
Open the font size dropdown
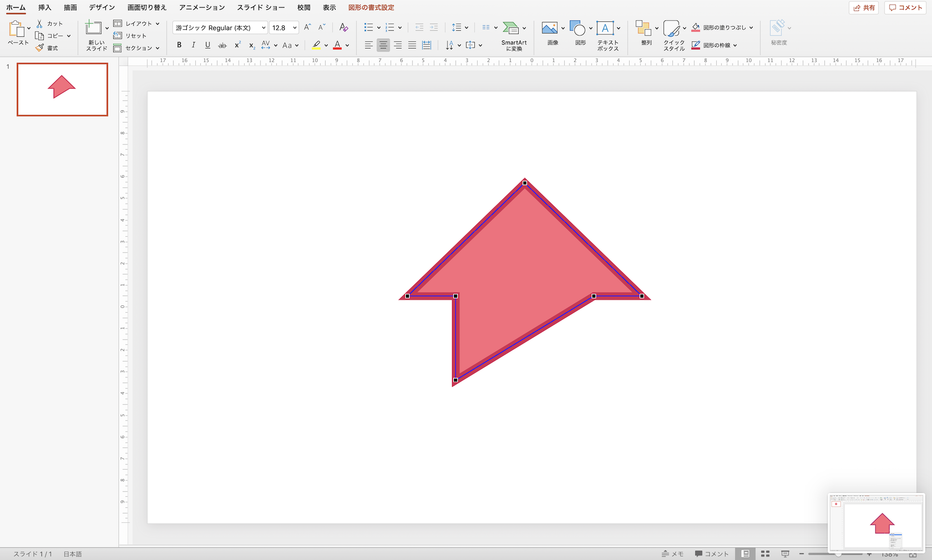click(295, 28)
